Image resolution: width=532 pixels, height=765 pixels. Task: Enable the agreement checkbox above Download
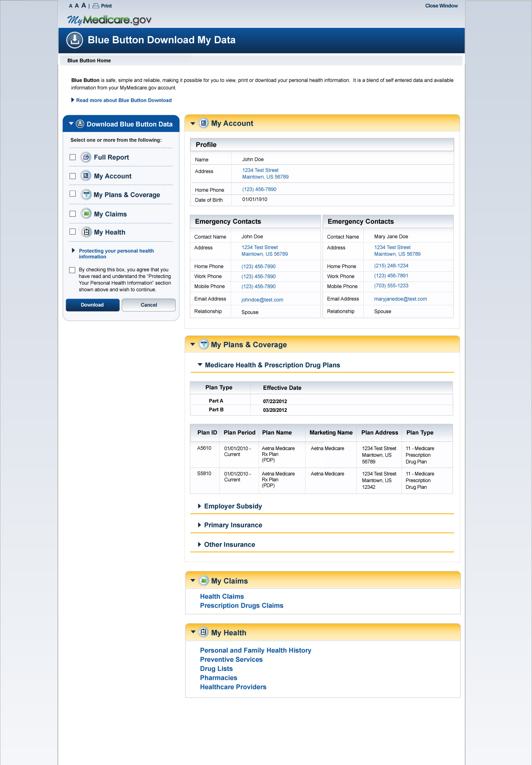72,270
